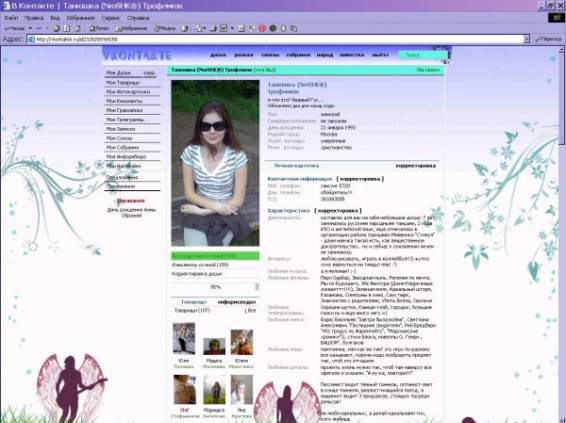
Task: Open the Поиск search toolbar button
Action: tap(99, 28)
